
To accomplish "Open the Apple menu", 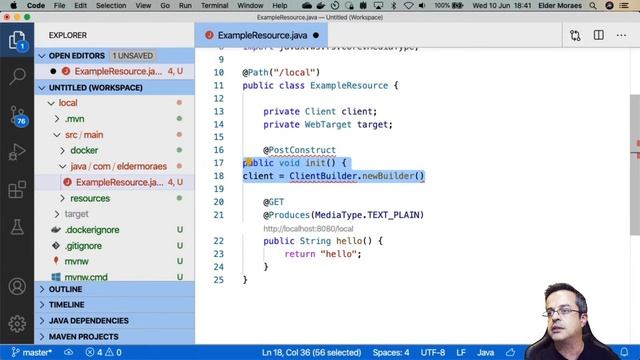I will pos(13,5).
